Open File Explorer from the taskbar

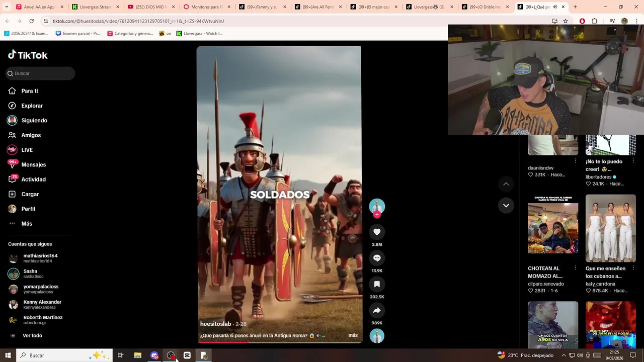138,355
